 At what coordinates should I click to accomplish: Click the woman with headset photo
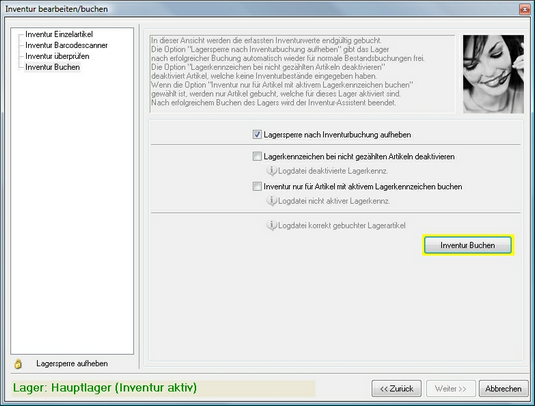click(493, 74)
